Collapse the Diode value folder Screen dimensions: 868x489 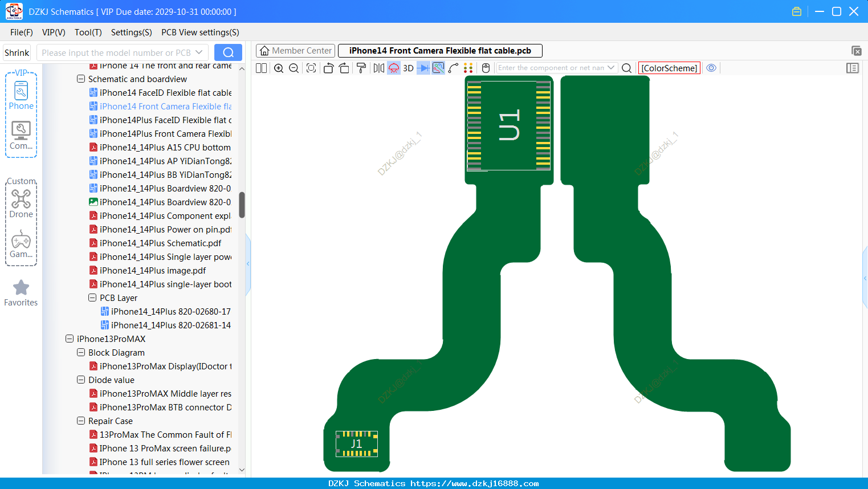coord(81,380)
